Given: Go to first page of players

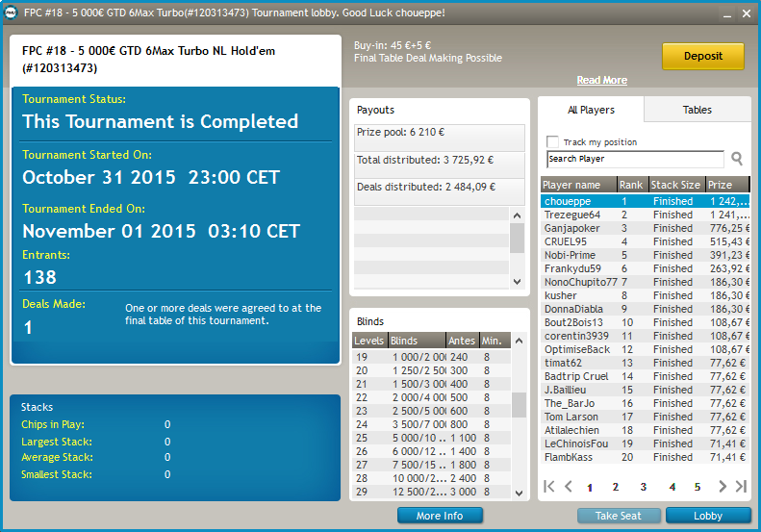Looking at the screenshot, I should 549,486.
